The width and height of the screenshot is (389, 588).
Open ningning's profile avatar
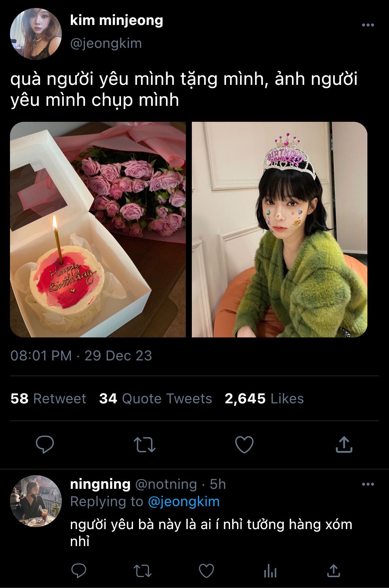(x=36, y=501)
